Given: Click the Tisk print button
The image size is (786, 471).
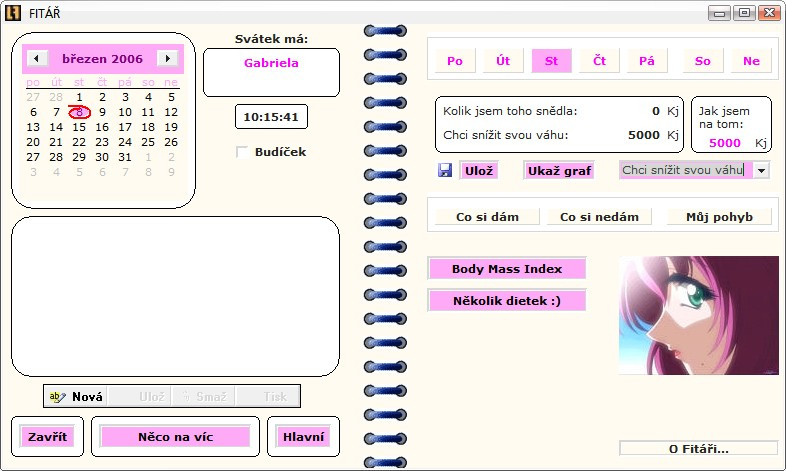Looking at the screenshot, I should (268, 396).
